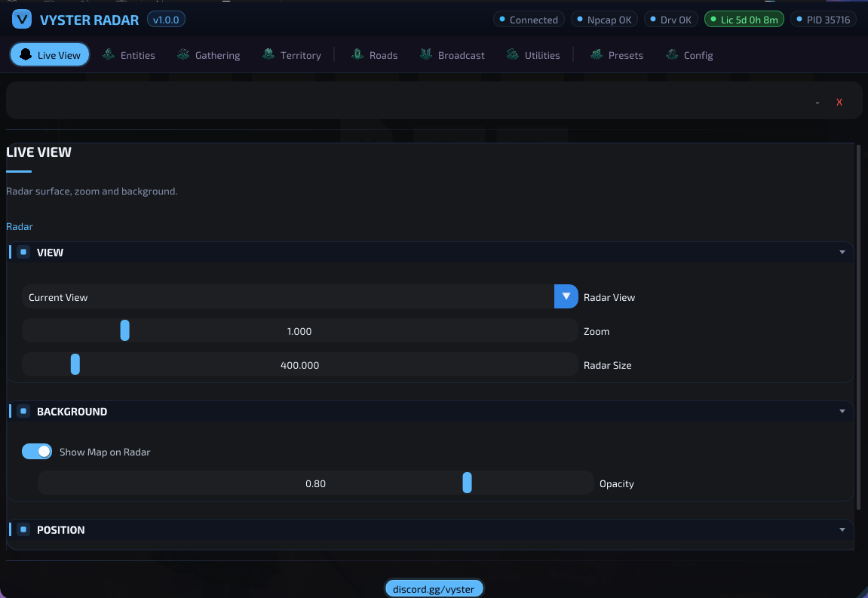
Task: Click the Zoom slider handle
Action: tap(124, 330)
